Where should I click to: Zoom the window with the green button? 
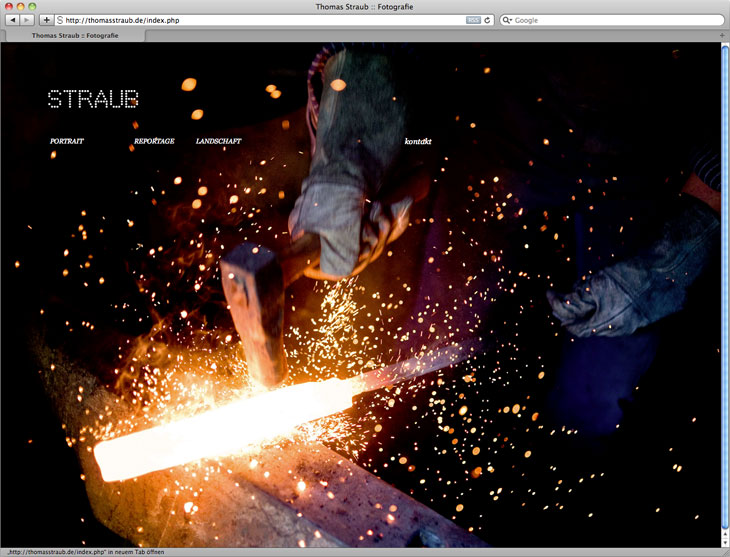click(32, 7)
